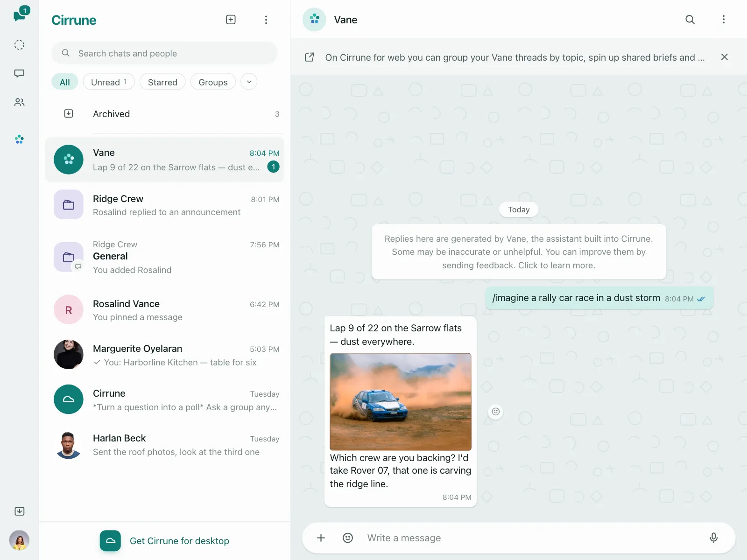Click the Cirrune for web banner text

pyautogui.click(x=515, y=57)
